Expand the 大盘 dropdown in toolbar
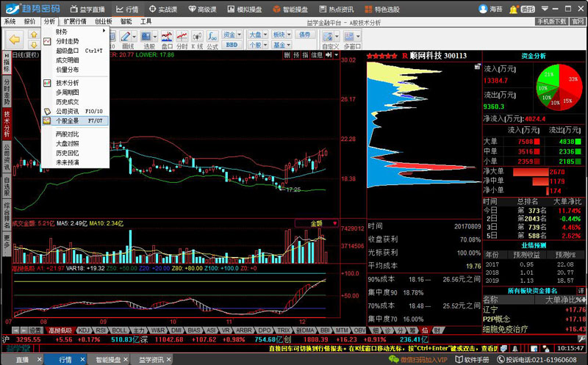The width and height of the screenshot is (588, 365). coord(257,35)
